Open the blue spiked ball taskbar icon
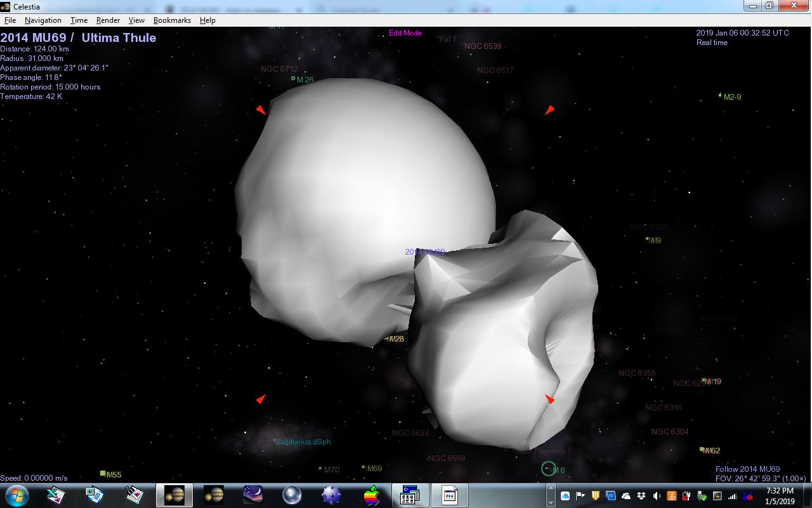 pos(332,495)
